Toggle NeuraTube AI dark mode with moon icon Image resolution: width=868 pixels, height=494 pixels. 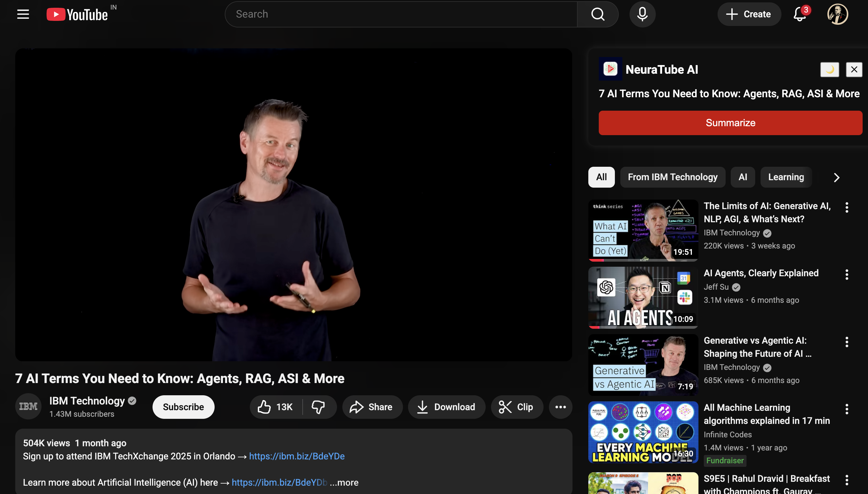829,70
